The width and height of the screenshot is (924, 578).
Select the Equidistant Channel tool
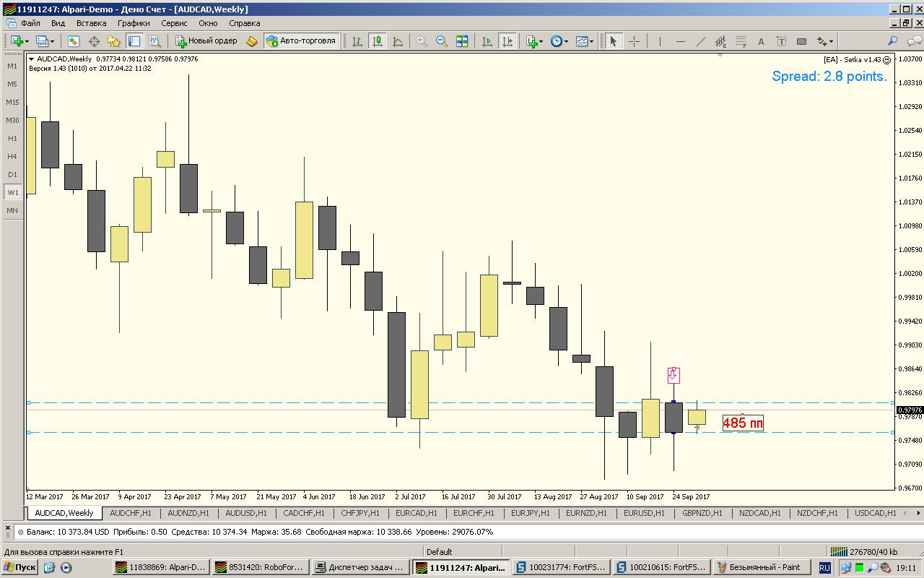(x=720, y=41)
